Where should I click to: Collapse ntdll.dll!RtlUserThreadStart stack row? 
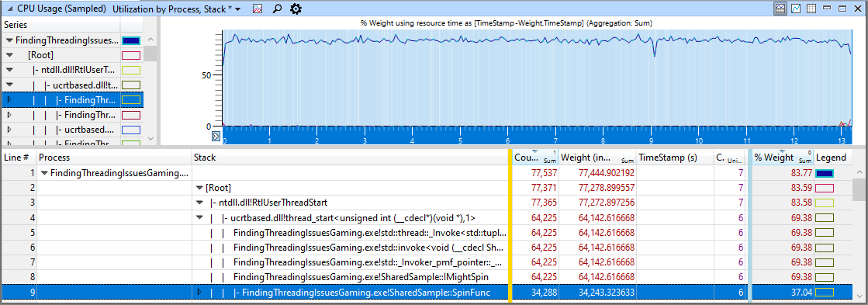click(199, 203)
